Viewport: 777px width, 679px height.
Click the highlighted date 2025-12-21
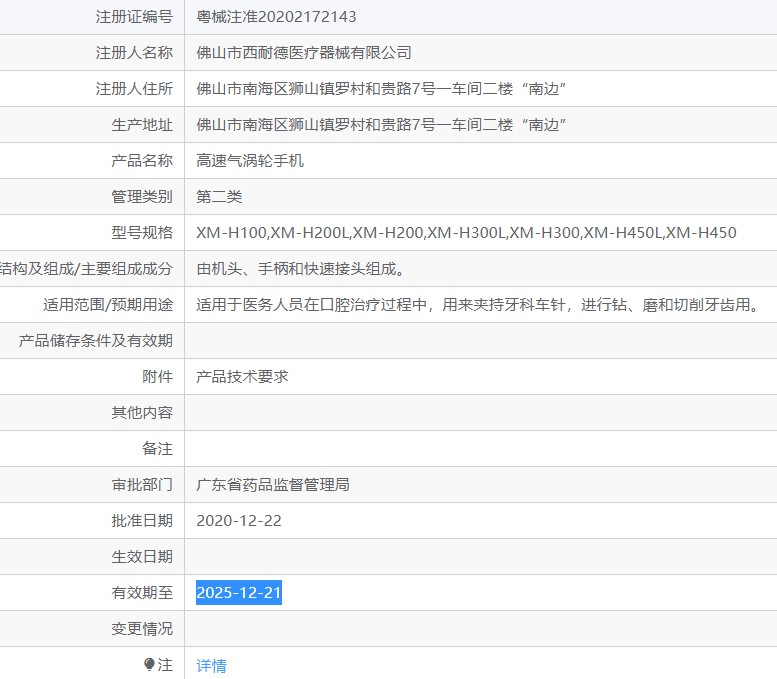pyautogui.click(x=239, y=593)
